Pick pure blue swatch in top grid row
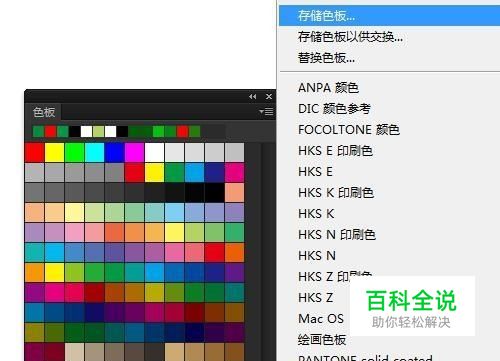This screenshot has height=361, width=500. pos(114,153)
